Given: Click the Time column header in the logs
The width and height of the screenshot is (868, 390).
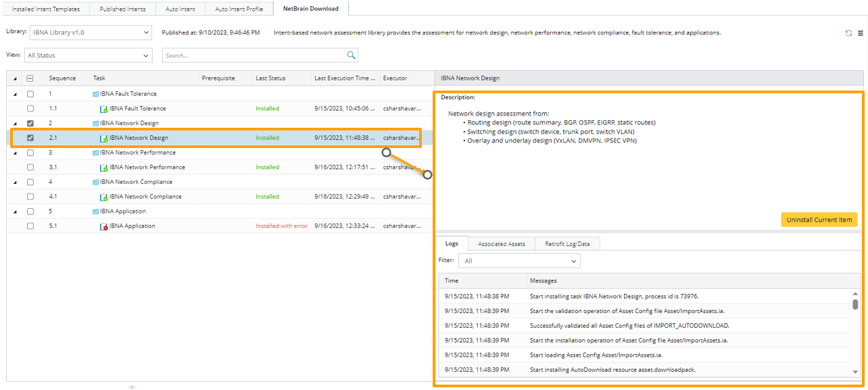Looking at the screenshot, I should point(482,281).
